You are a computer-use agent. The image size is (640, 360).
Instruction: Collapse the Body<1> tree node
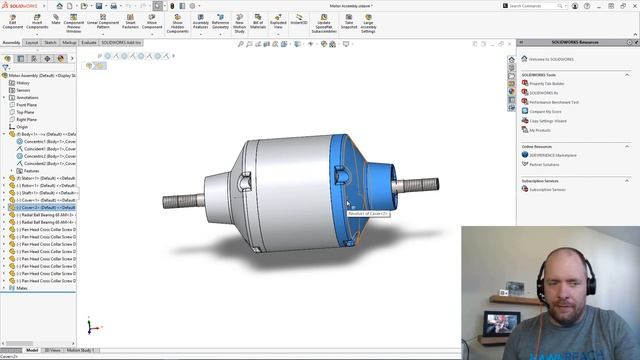click(4, 134)
